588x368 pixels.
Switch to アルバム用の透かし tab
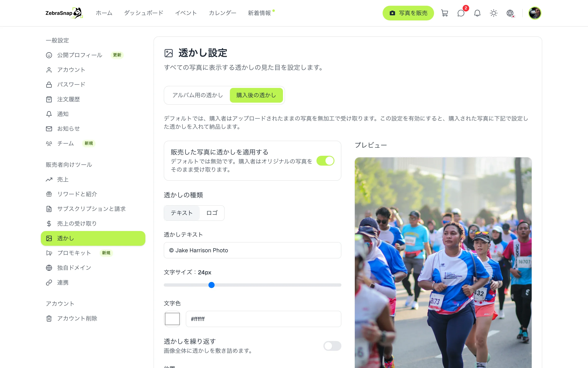198,95
